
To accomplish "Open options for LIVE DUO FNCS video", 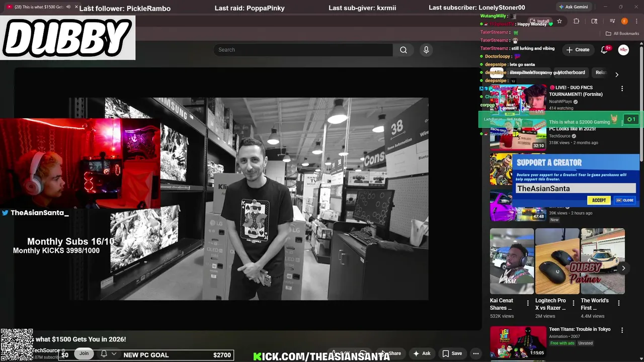I will click(x=622, y=88).
